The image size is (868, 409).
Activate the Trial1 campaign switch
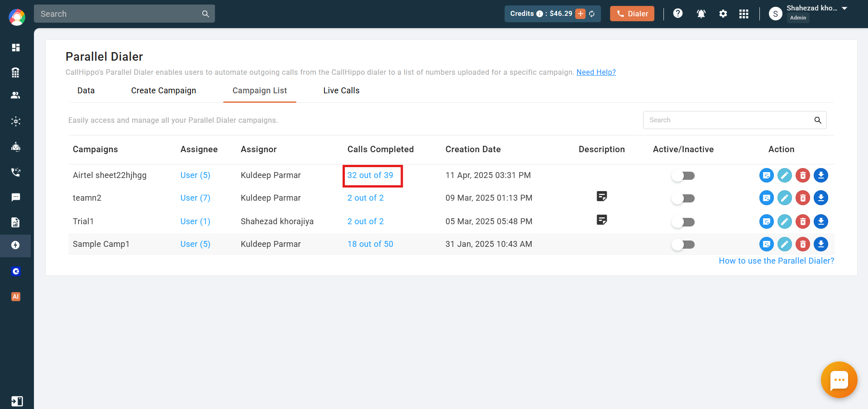[683, 222]
